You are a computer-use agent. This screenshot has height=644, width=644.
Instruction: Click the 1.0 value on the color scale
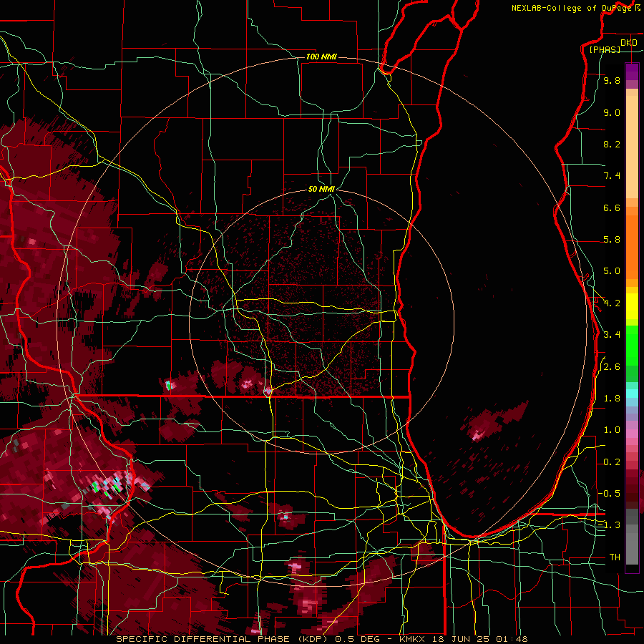(x=612, y=429)
